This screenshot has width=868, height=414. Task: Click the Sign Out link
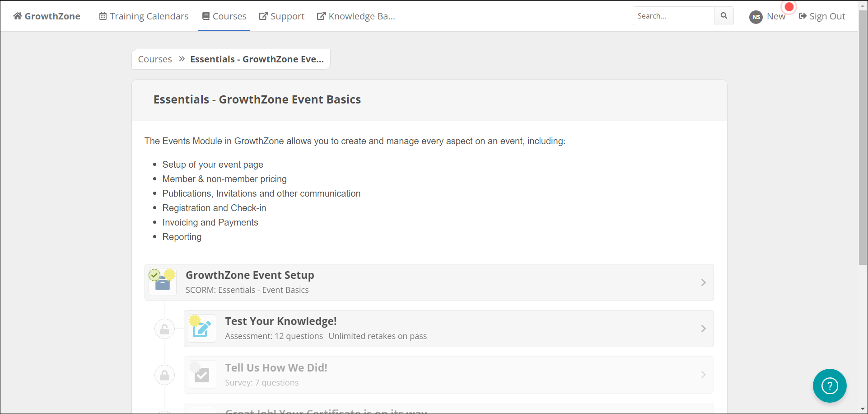pyautogui.click(x=822, y=16)
